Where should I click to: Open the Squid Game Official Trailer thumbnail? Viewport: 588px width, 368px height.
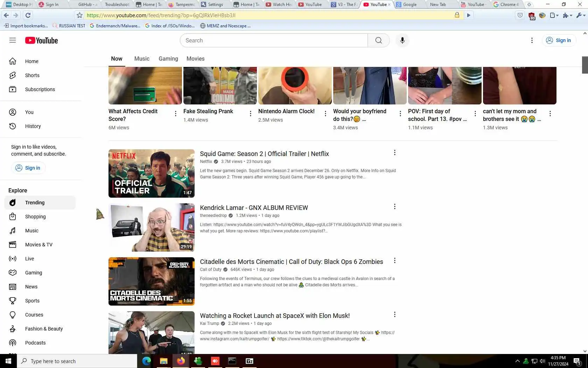[152, 173]
